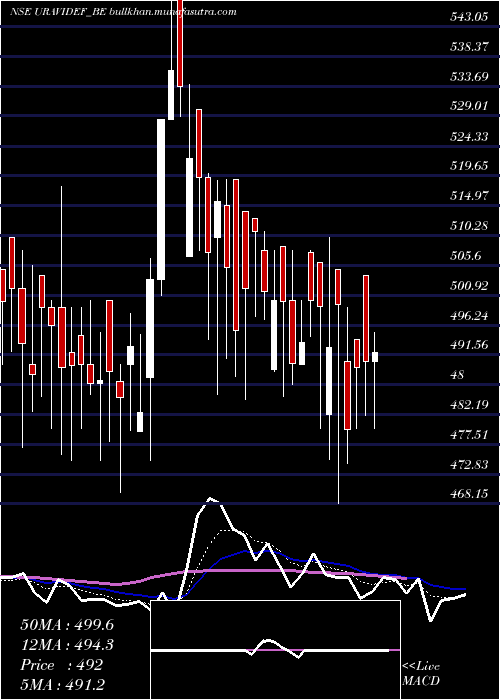Click the 491.56 price axis label
Image resolution: width=500 pixels, height=700 pixels.
click(468, 345)
